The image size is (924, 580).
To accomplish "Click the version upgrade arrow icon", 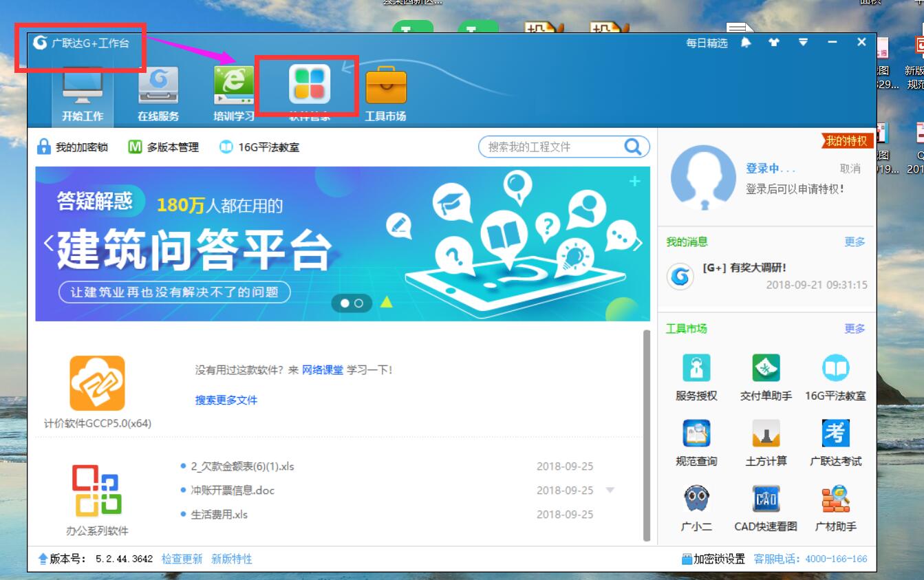I will [x=43, y=559].
